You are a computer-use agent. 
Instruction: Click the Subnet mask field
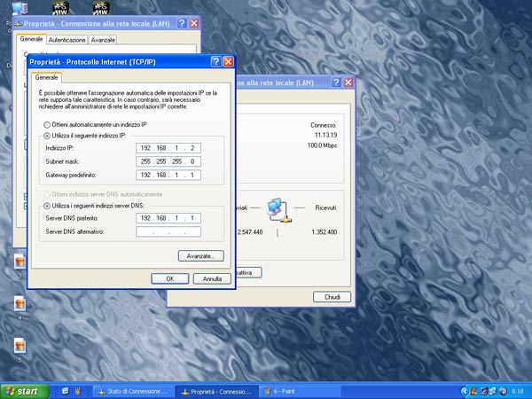click(x=168, y=161)
